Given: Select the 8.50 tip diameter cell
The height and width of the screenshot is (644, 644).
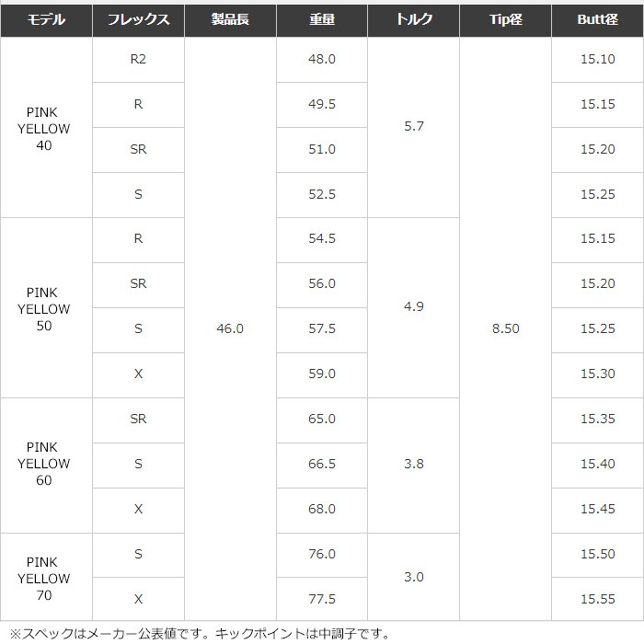Looking at the screenshot, I should (x=506, y=328).
